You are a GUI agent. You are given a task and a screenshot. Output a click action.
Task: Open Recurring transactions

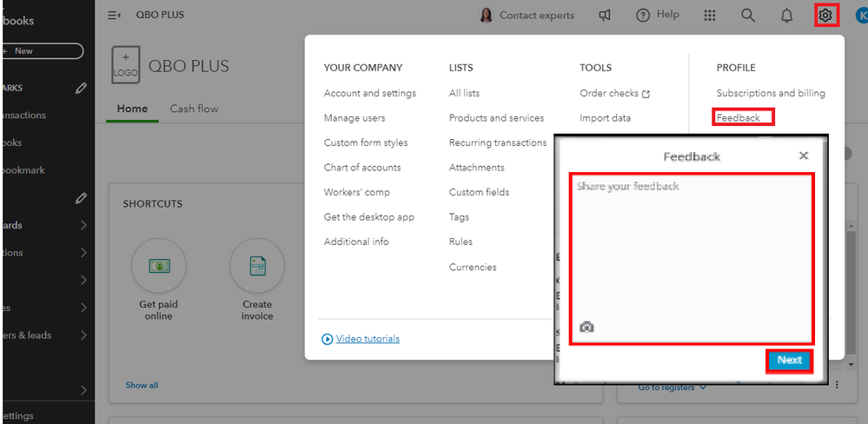498,142
